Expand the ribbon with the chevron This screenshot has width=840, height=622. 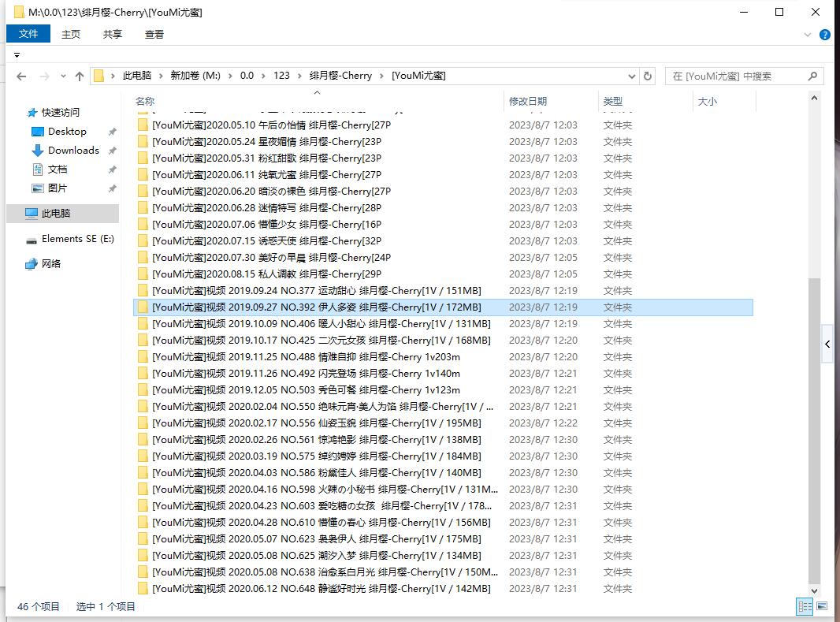808,35
